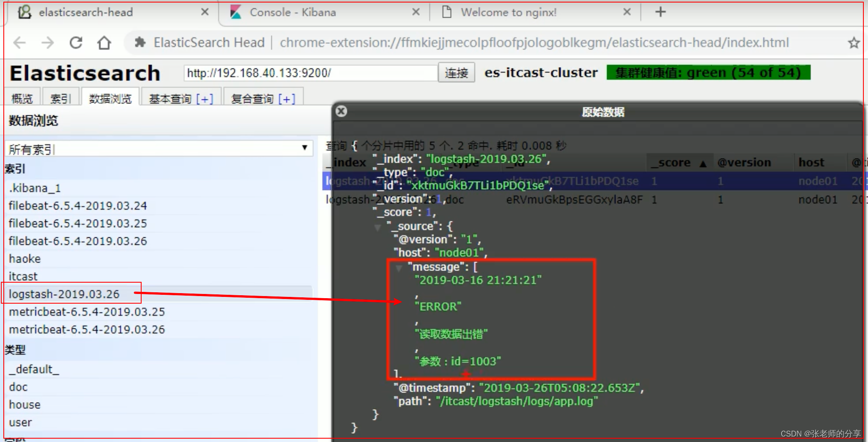Open the 所有索引 index dropdown
The width and height of the screenshot is (868, 442).
point(159,149)
